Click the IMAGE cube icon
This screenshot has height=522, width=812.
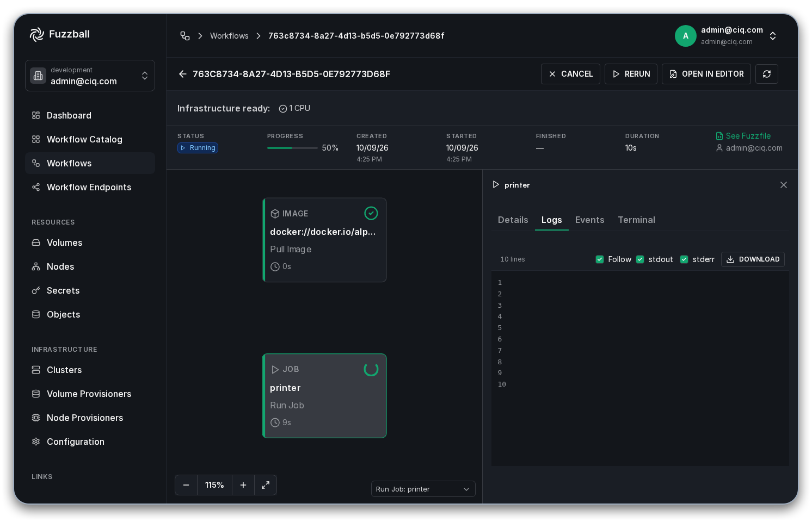coord(275,214)
